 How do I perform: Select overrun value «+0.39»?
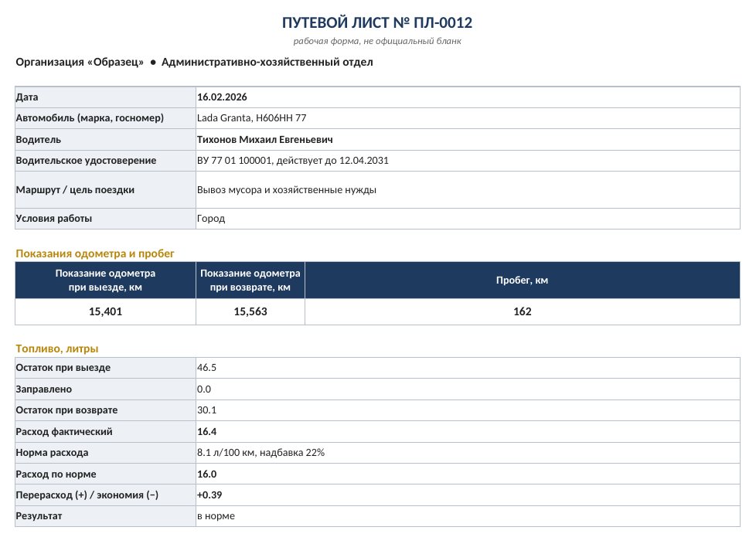(209, 495)
